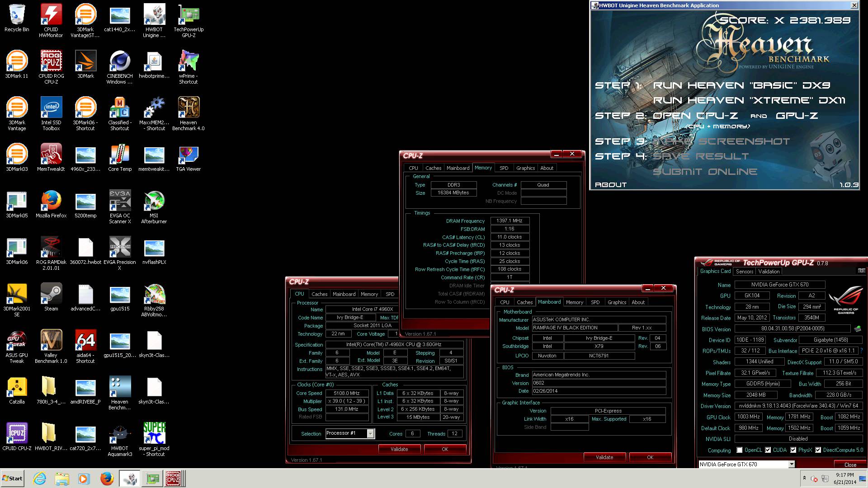Open About tab in Memory CPU-Z window
Viewport: 868px width, 488px height.
(547, 168)
